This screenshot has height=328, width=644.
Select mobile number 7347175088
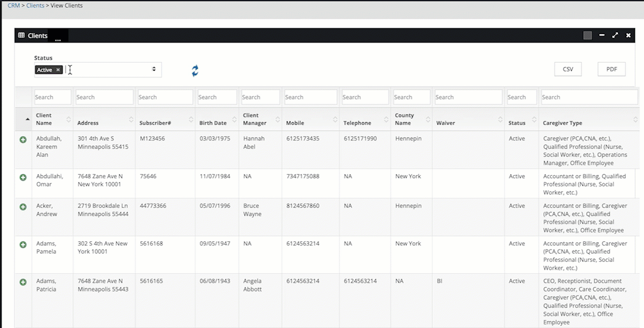pyautogui.click(x=303, y=176)
